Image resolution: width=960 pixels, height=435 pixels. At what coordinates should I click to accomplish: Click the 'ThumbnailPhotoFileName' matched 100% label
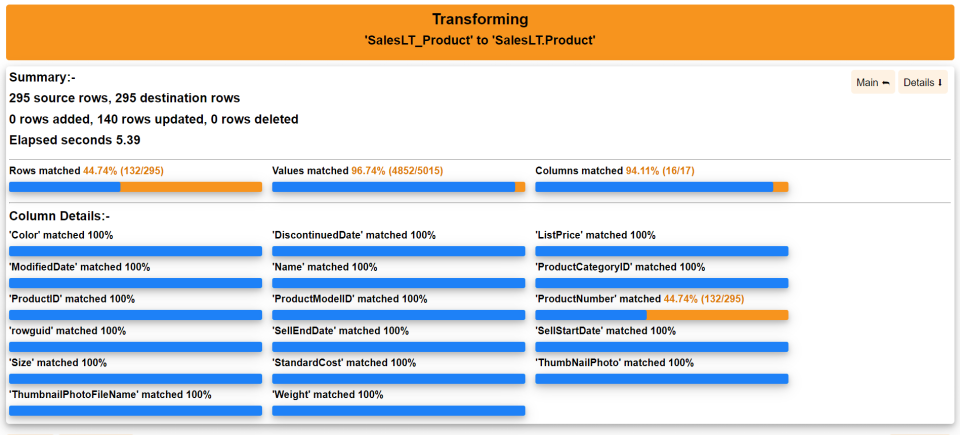(110, 395)
